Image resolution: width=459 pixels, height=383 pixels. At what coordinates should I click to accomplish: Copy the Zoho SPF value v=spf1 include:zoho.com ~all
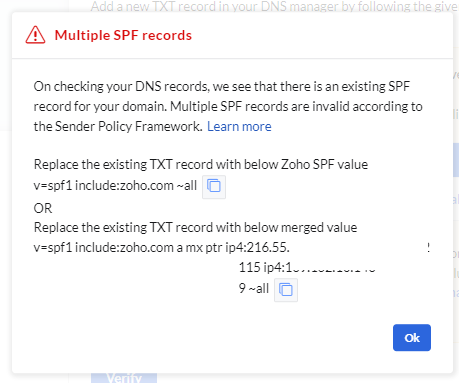pos(214,186)
